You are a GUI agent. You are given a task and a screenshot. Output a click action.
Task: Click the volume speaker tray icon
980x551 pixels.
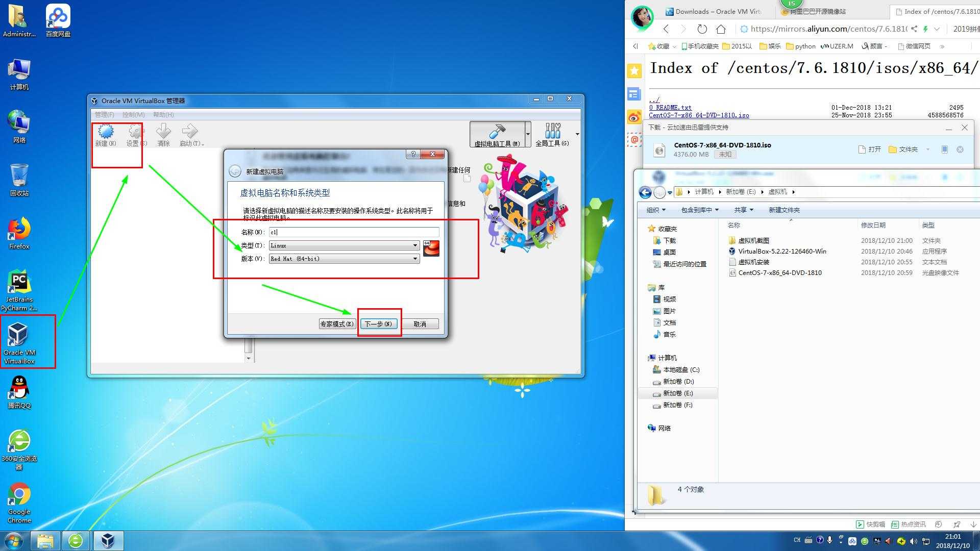(913, 541)
